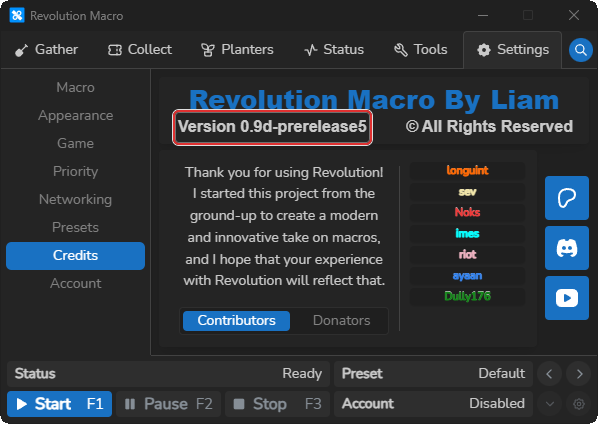Open Priority settings section
Screen dimensions: 598x424
pyautogui.click(x=76, y=171)
